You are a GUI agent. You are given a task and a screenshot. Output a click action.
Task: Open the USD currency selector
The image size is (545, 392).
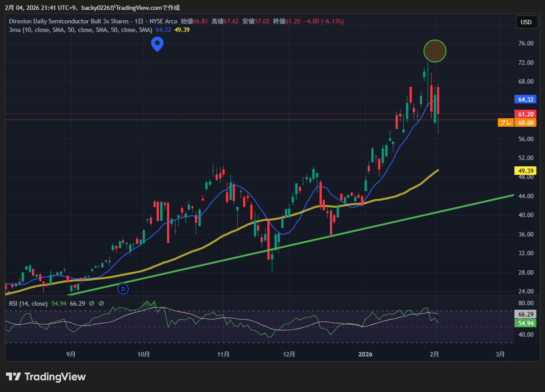pyautogui.click(x=526, y=22)
